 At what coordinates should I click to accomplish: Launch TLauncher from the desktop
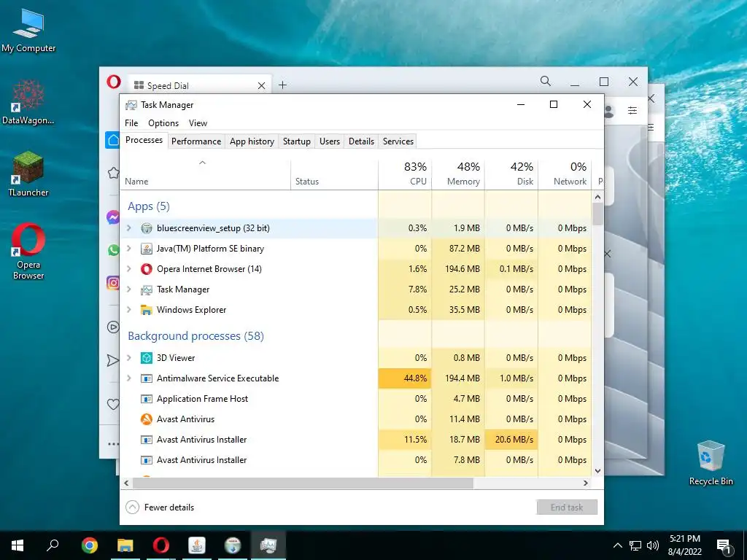click(28, 174)
